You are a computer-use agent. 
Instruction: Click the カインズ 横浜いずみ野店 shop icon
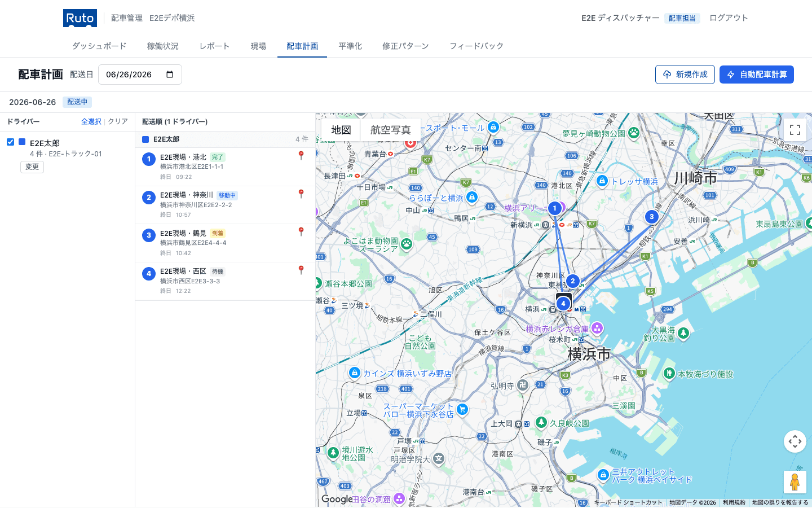tap(355, 373)
